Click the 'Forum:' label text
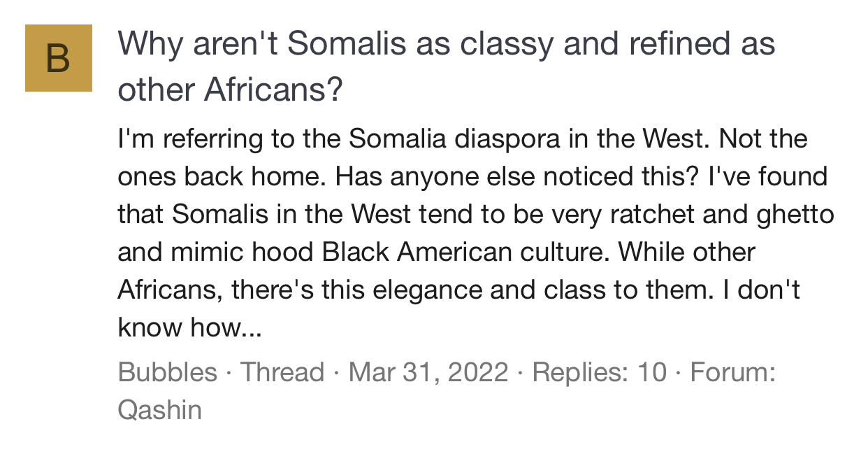Image resolution: width=868 pixels, height=461 pixels. (x=732, y=371)
